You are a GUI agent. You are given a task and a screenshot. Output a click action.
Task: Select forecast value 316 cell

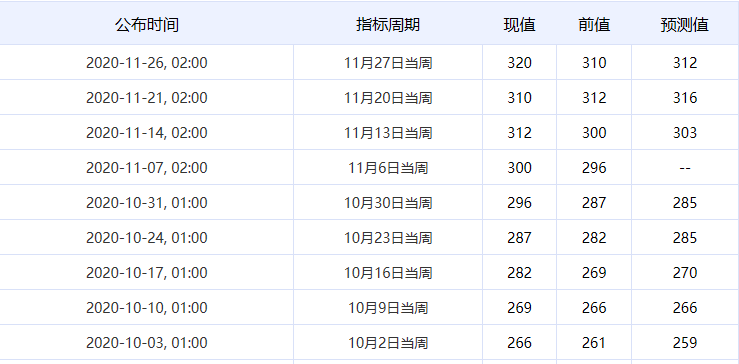coord(685,98)
